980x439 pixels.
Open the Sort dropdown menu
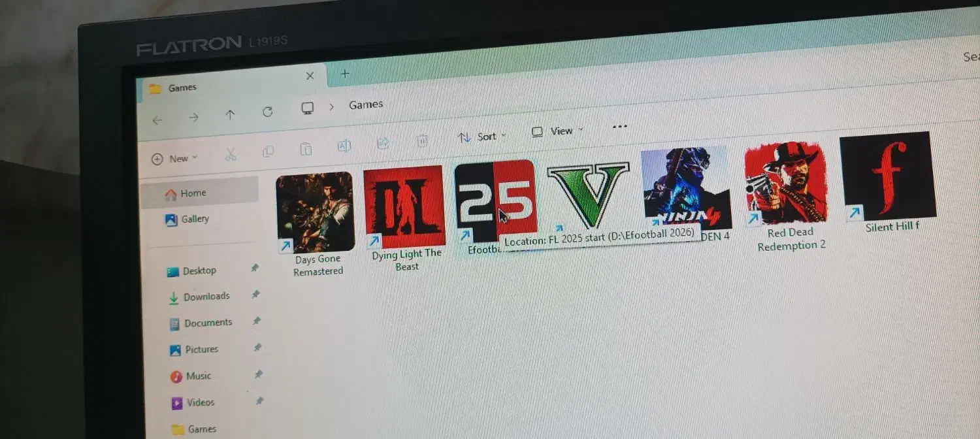(x=483, y=137)
